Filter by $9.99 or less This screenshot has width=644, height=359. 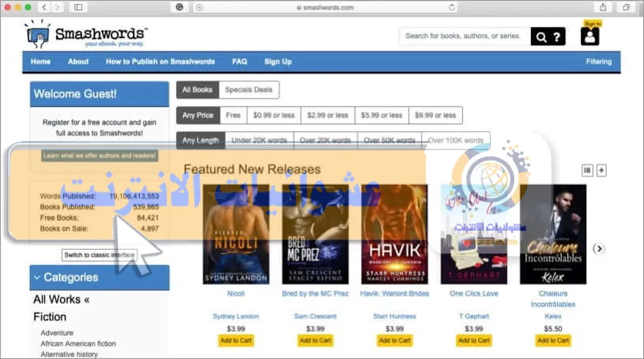435,115
